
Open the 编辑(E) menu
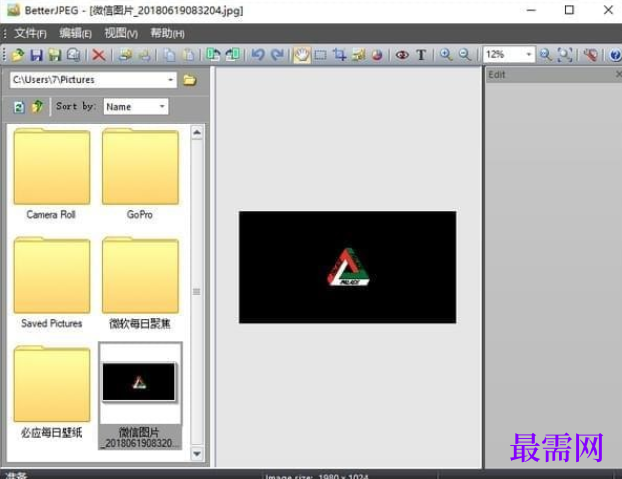point(75,33)
